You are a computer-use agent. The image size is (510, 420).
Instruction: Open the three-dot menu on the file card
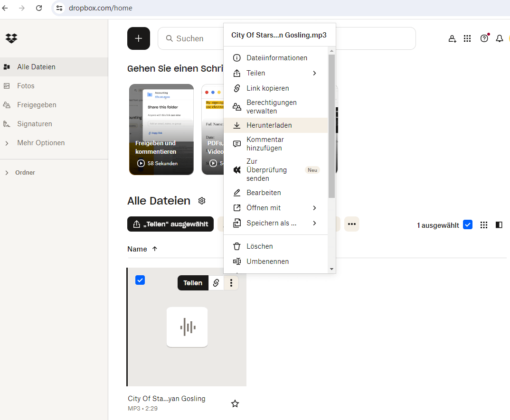click(231, 283)
